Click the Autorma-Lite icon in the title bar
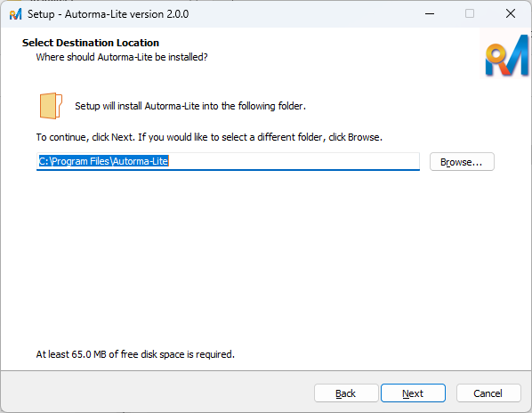Screen dimensions: 532x413 tap(15, 14)
